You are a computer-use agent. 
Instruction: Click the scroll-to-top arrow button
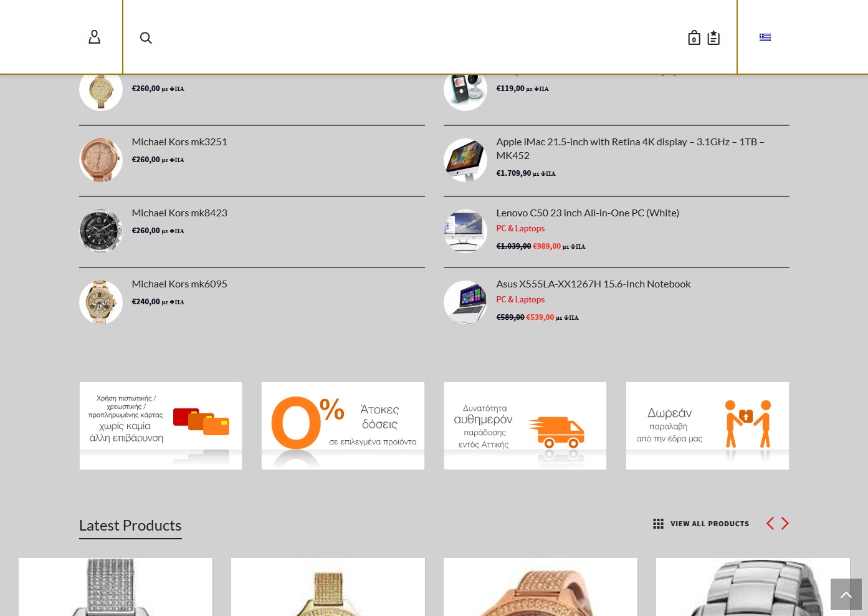[x=846, y=594]
